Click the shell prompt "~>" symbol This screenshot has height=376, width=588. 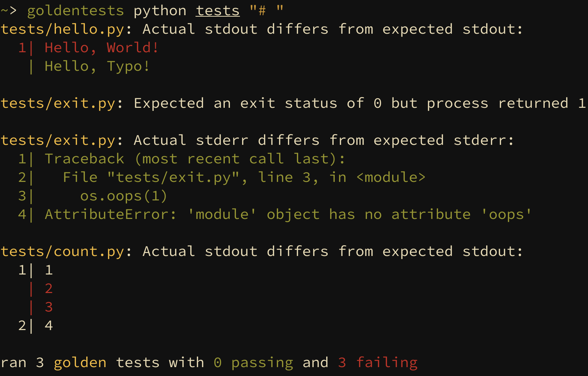[x=9, y=11]
